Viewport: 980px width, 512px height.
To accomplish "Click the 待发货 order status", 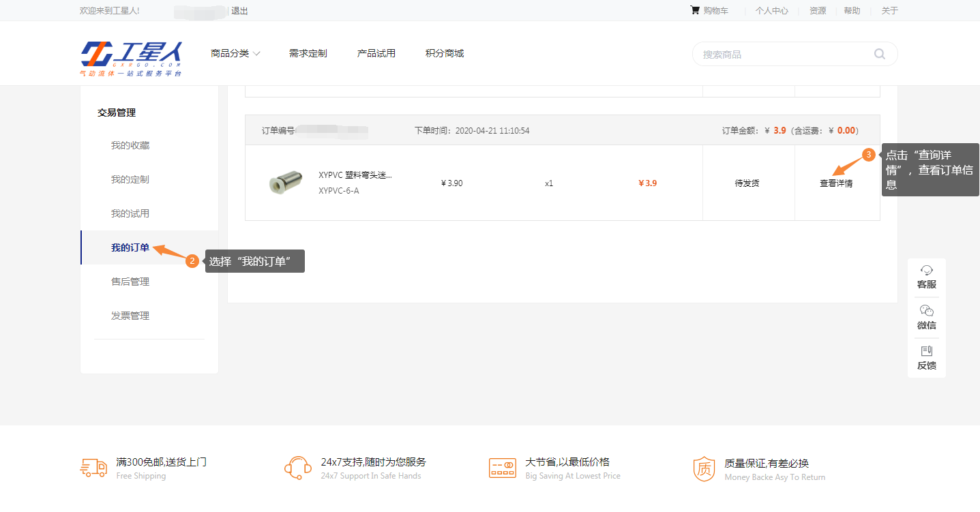I will click(747, 183).
